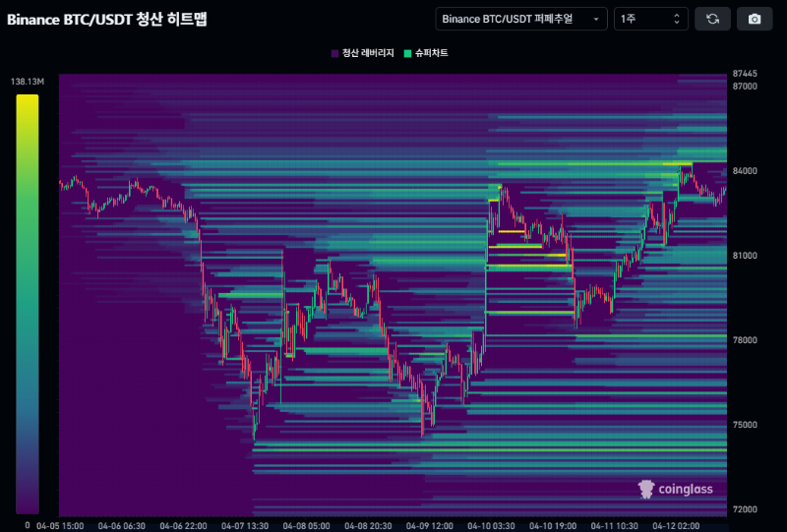Click the 87000 price axis label
This screenshot has width=787, height=532.
745,87
